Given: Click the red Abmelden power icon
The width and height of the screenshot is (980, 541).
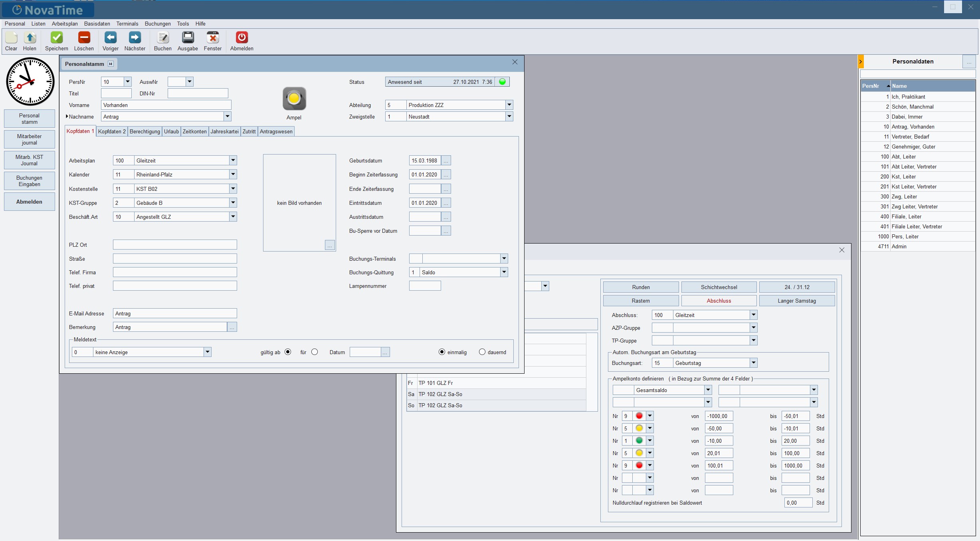Looking at the screenshot, I should click(242, 38).
